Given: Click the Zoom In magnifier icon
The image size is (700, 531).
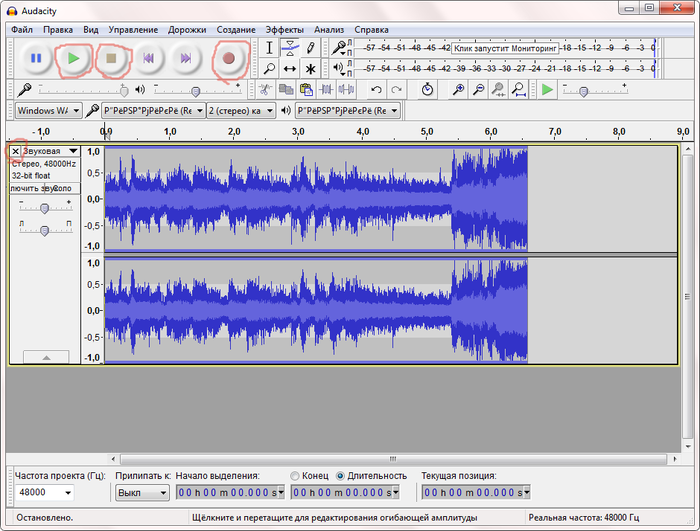Looking at the screenshot, I should pos(458,90).
